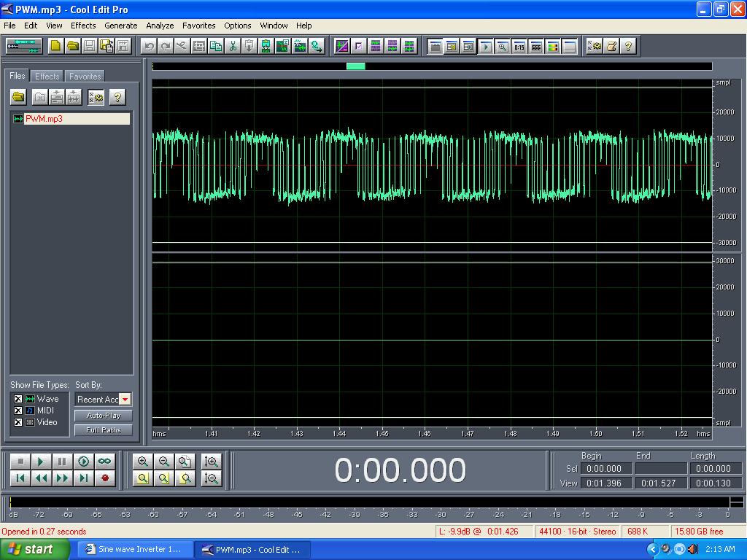This screenshot has height=560, width=747.
Task: Click Zoom to Left Edge of Selection magnifier
Action: (164, 478)
